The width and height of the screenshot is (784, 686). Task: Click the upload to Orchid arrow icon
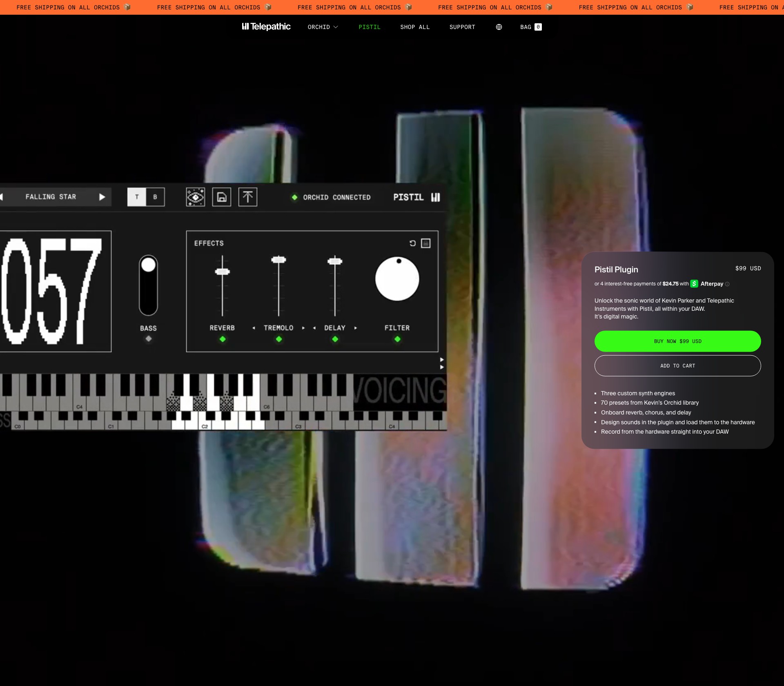coord(248,197)
